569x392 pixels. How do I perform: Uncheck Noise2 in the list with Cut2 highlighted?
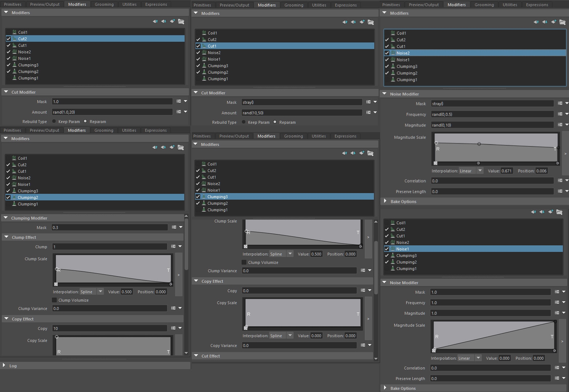point(8,52)
